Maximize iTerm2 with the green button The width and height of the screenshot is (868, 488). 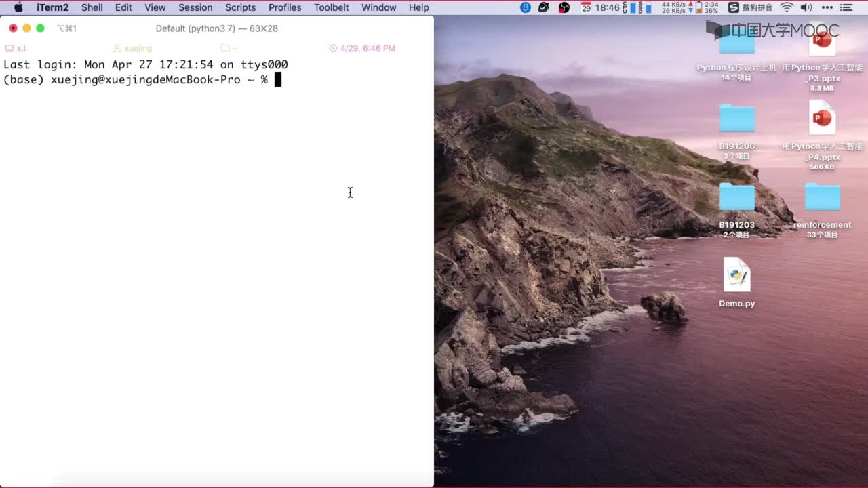pos(40,28)
